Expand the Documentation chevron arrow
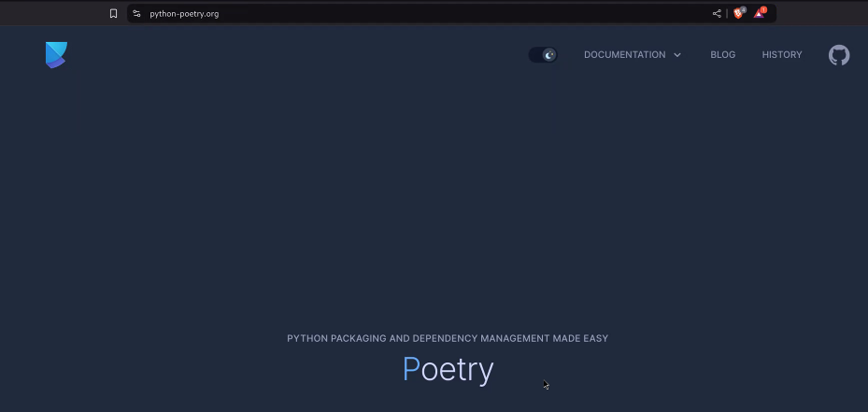This screenshot has width=868, height=412. click(677, 55)
